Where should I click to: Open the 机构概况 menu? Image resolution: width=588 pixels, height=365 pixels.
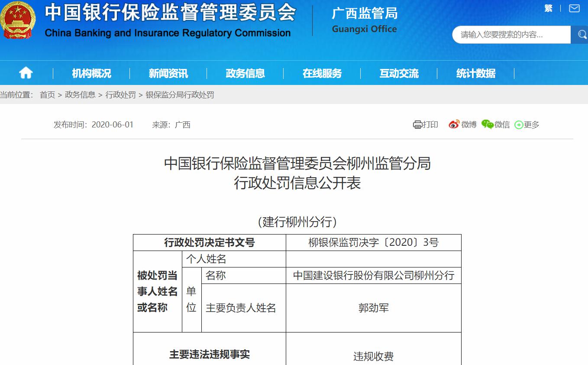(x=91, y=73)
